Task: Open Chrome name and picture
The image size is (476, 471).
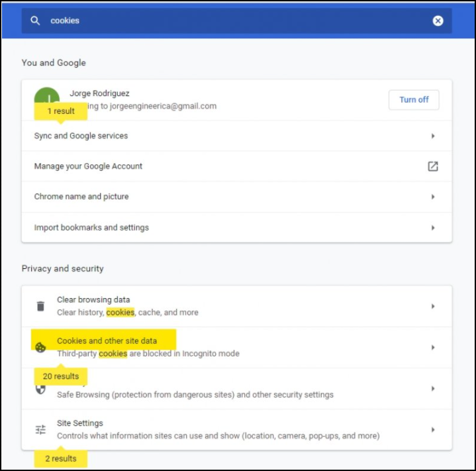Action: click(236, 197)
